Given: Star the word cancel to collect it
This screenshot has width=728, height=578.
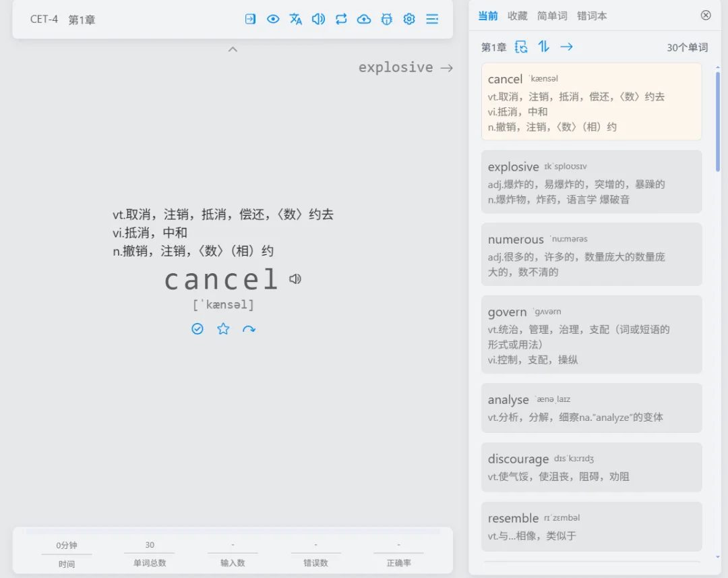Looking at the screenshot, I should (223, 328).
